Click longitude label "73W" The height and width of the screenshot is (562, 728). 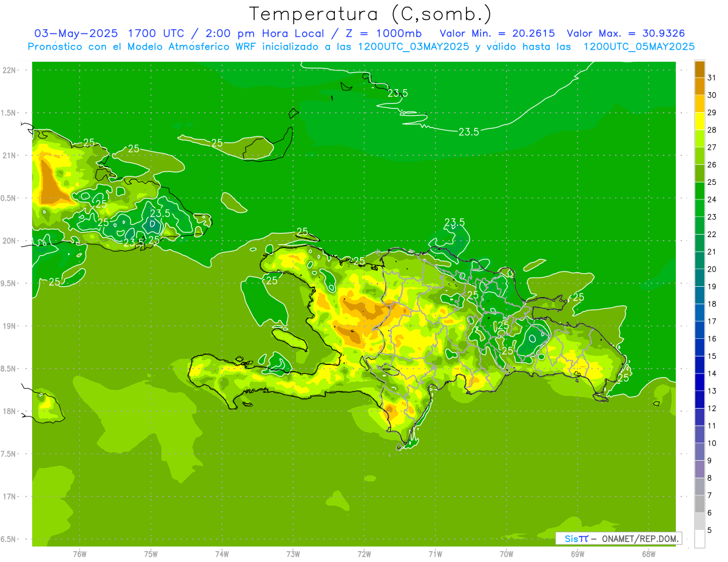point(293,554)
